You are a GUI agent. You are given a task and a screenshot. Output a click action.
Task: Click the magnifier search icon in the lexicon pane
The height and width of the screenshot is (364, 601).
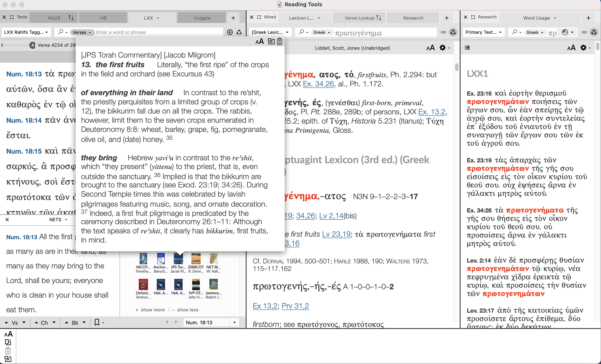[x=302, y=32]
